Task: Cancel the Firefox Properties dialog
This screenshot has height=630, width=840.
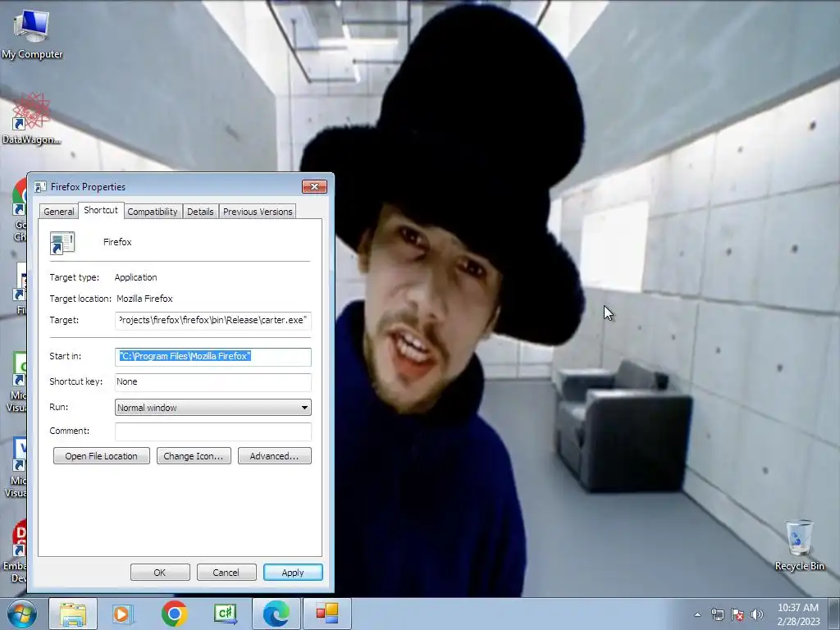Action: tap(226, 572)
